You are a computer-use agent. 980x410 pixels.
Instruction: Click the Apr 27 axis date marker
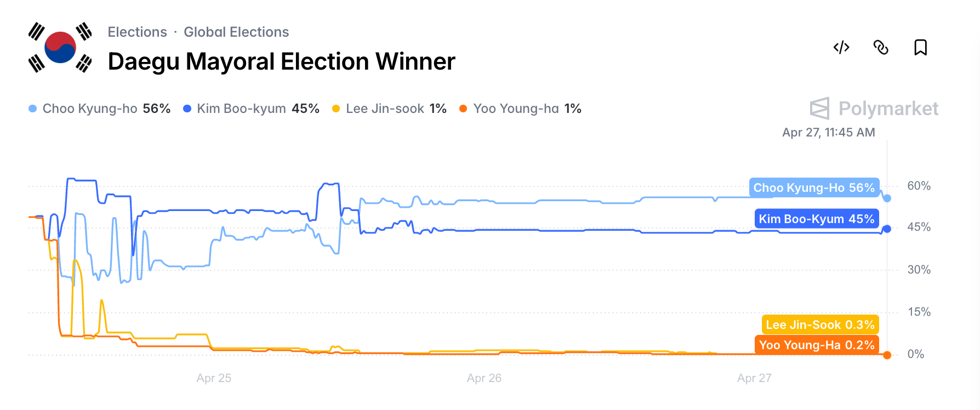[x=754, y=378]
